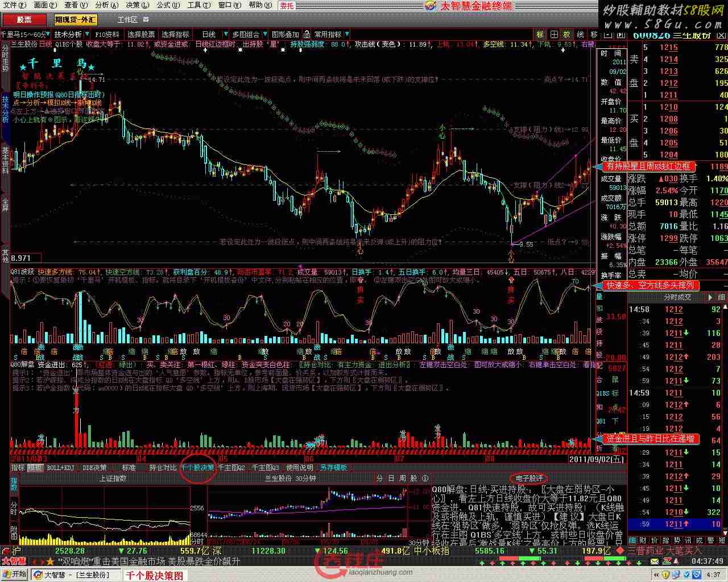Select the 指标 bottom tab
This screenshot has width=728, height=582.
point(18,468)
